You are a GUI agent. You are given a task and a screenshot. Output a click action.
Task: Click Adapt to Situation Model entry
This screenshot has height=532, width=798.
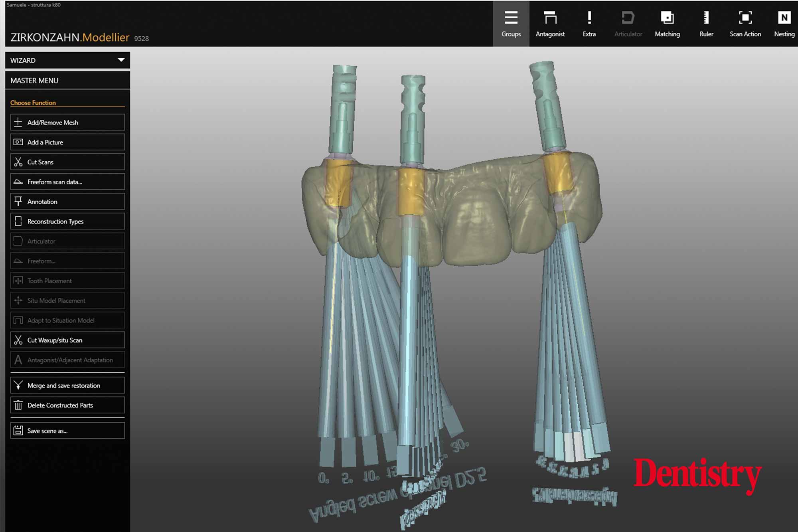click(67, 320)
